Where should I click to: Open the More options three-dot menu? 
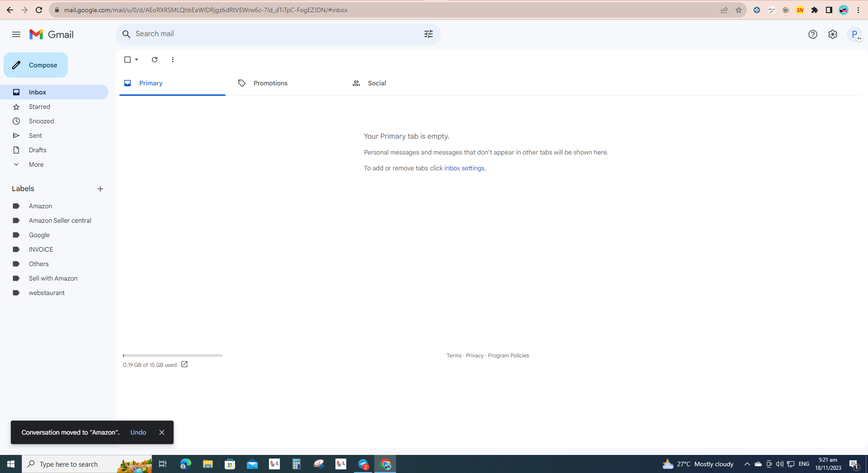coord(173,60)
